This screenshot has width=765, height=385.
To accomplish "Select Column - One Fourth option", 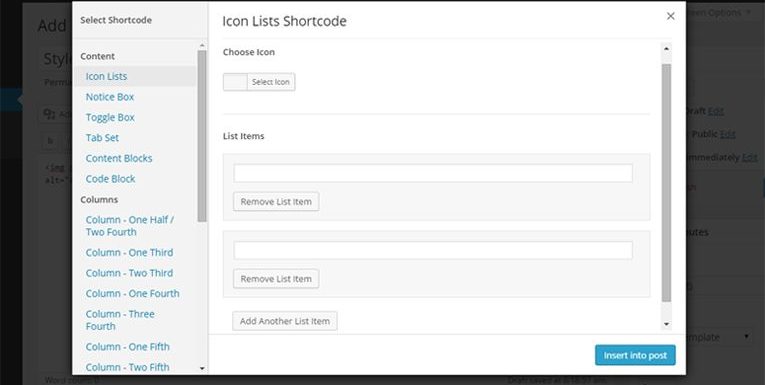I will pos(133,293).
